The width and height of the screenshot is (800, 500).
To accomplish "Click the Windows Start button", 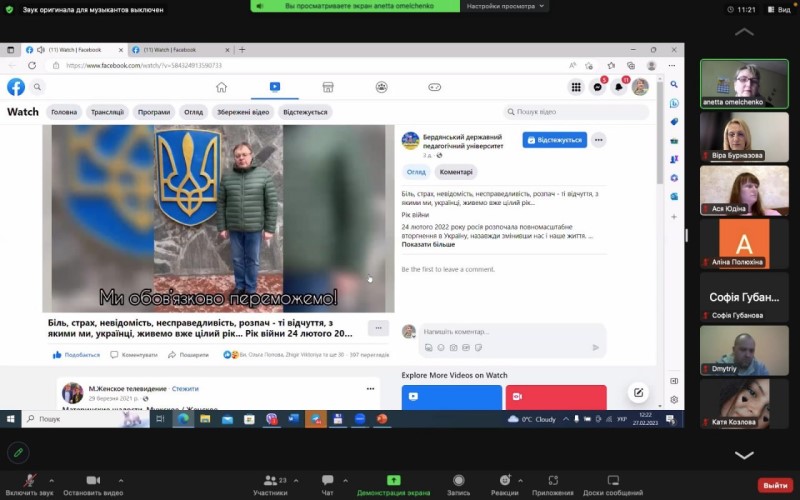I will [x=10, y=419].
